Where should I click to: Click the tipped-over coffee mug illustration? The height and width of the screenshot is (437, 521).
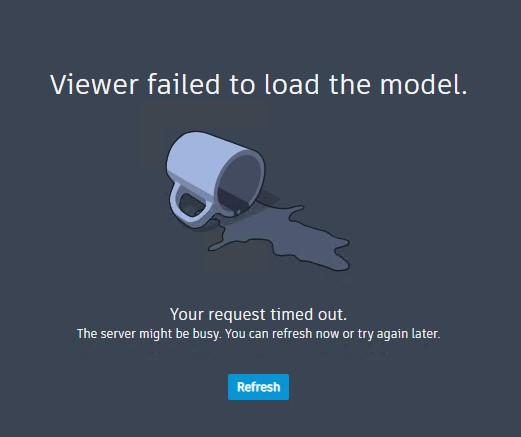click(x=215, y=179)
